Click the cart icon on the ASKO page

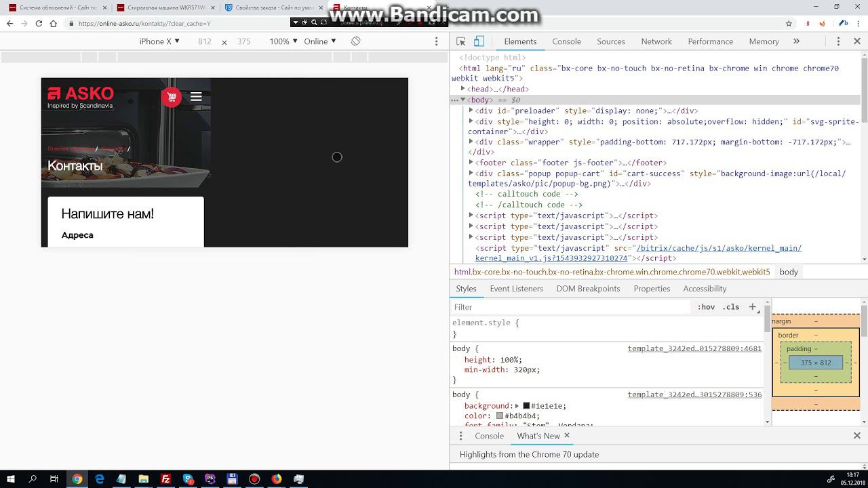click(x=172, y=97)
